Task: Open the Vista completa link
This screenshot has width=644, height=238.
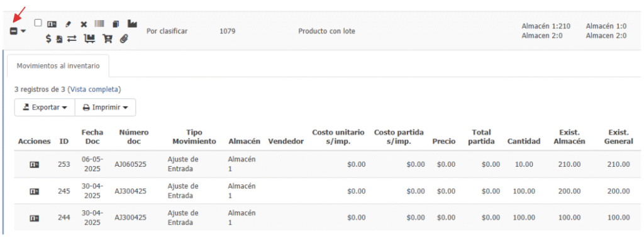Action: (94, 89)
